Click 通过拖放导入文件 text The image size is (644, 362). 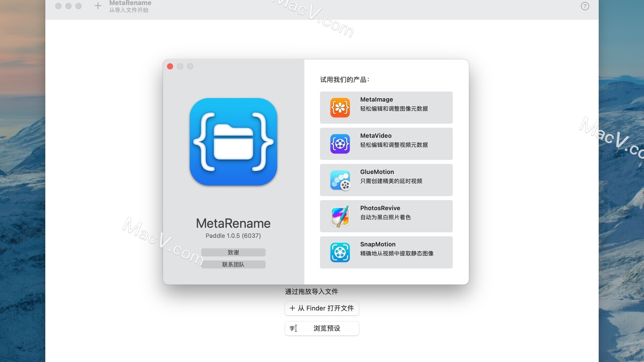tap(312, 292)
